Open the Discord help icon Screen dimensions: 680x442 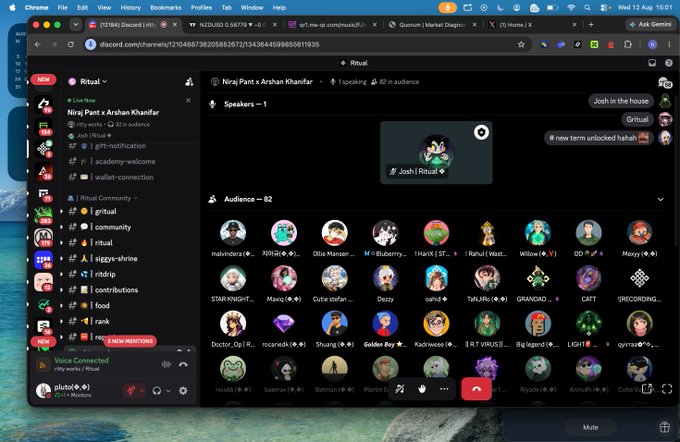point(669,63)
